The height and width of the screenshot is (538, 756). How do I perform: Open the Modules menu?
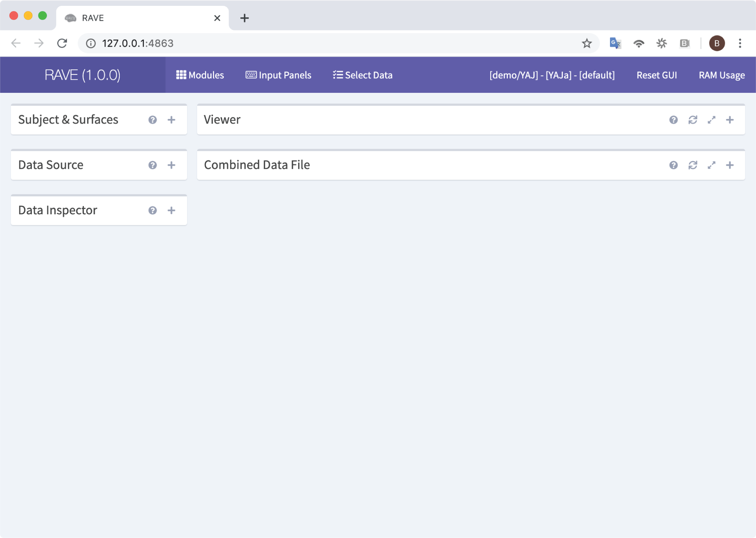200,75
